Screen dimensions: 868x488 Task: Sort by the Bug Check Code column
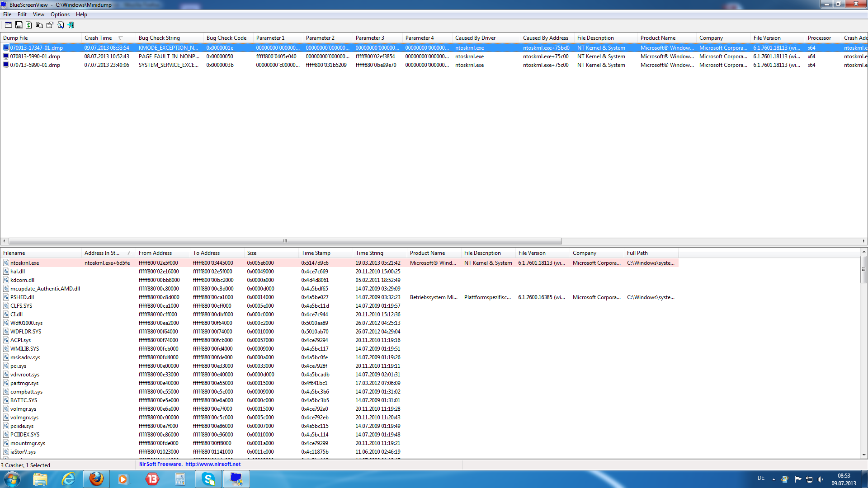click(x=229, y=38)
